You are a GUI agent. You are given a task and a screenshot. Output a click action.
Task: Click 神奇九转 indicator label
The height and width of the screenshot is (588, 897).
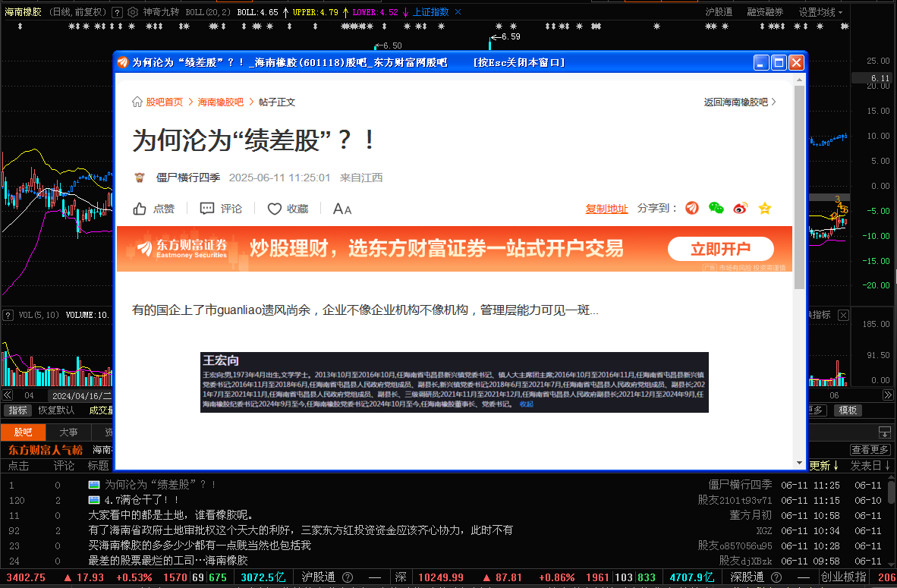click(161, 12)
